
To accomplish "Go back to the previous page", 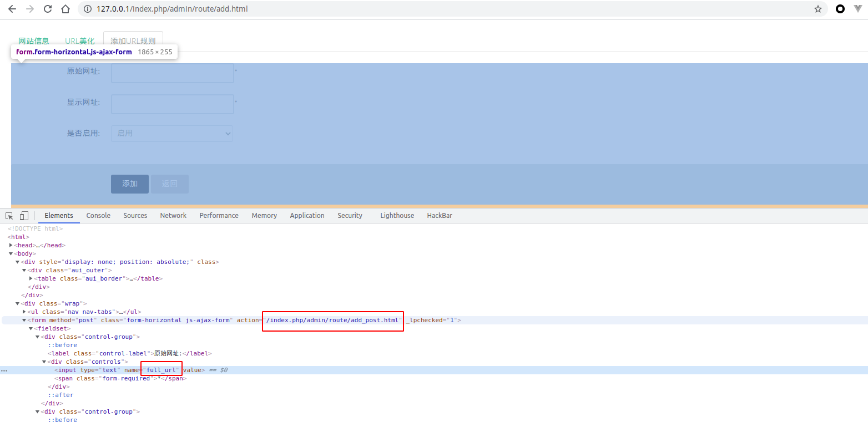I will [x=12, y=9].
